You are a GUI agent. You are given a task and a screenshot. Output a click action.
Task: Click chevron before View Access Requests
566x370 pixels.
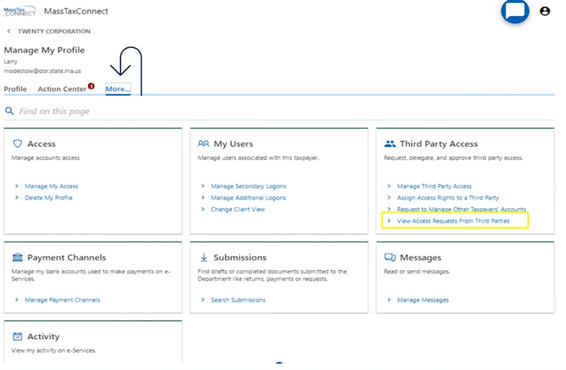click(389, 221)
